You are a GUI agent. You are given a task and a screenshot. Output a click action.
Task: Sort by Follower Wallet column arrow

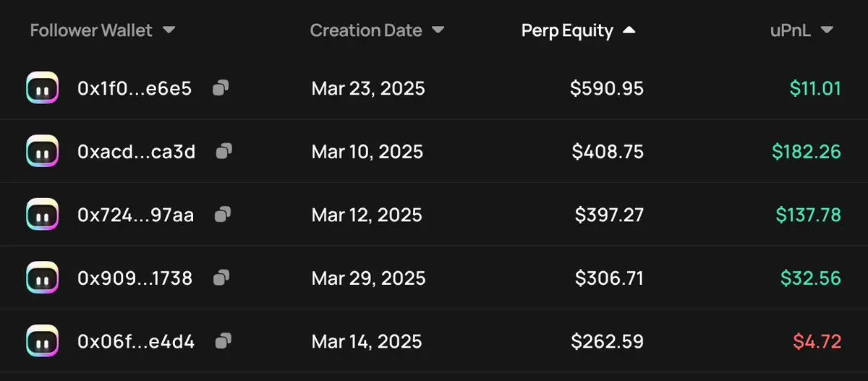[x=169, y=30]
